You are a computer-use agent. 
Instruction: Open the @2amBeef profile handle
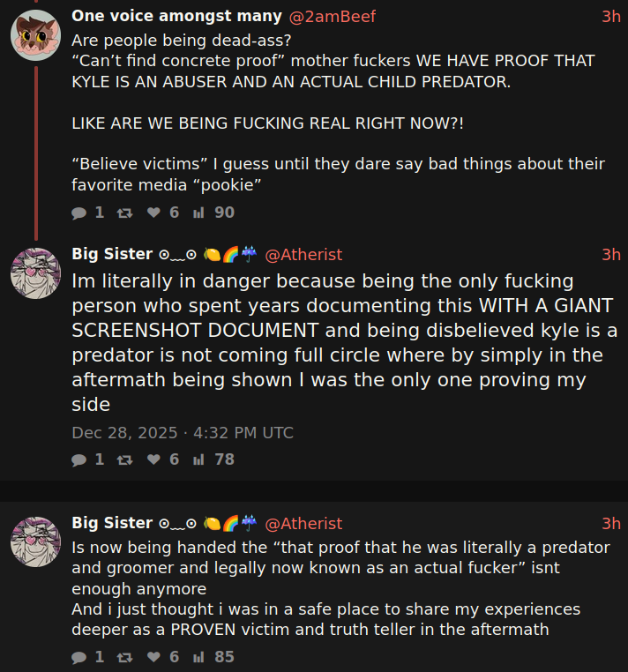(x=333, y=17)
